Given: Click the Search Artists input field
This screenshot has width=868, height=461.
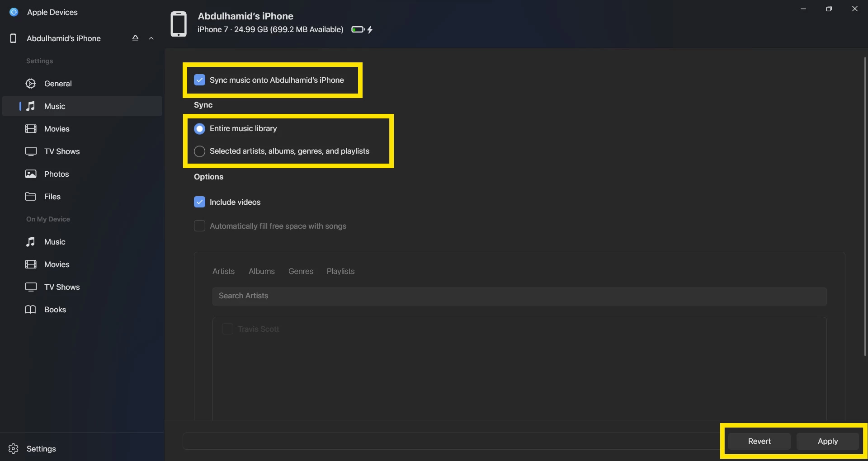Looking at the screenshot, I should pos(519,296).
